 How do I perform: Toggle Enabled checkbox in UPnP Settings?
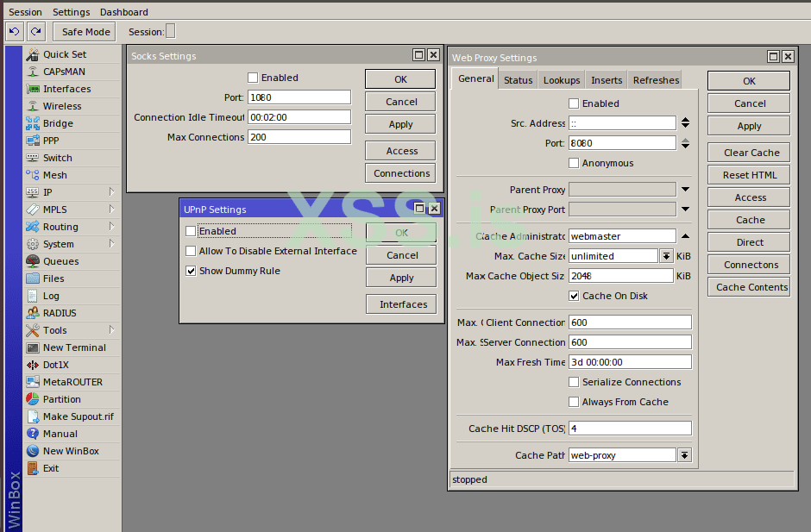[191, 231]
